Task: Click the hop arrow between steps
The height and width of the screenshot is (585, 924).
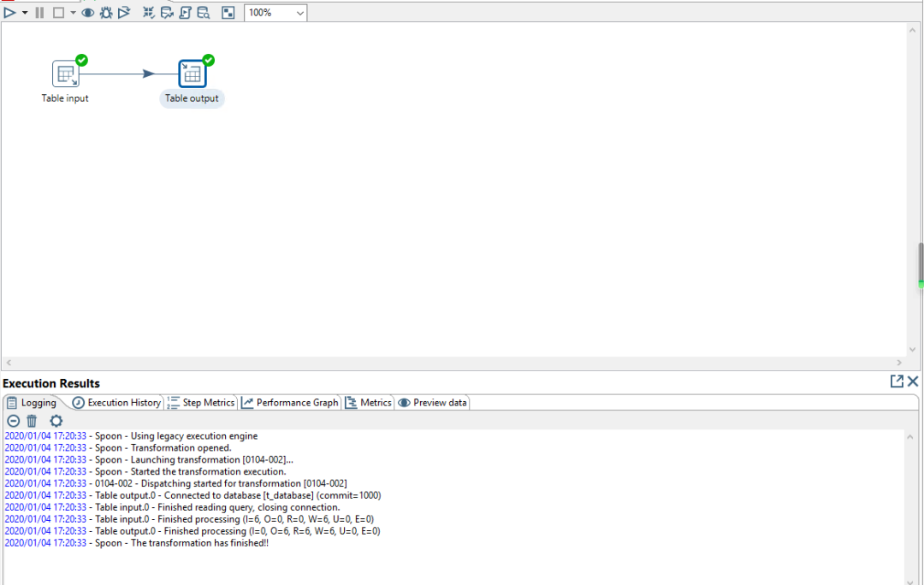Action: (148, 74)
